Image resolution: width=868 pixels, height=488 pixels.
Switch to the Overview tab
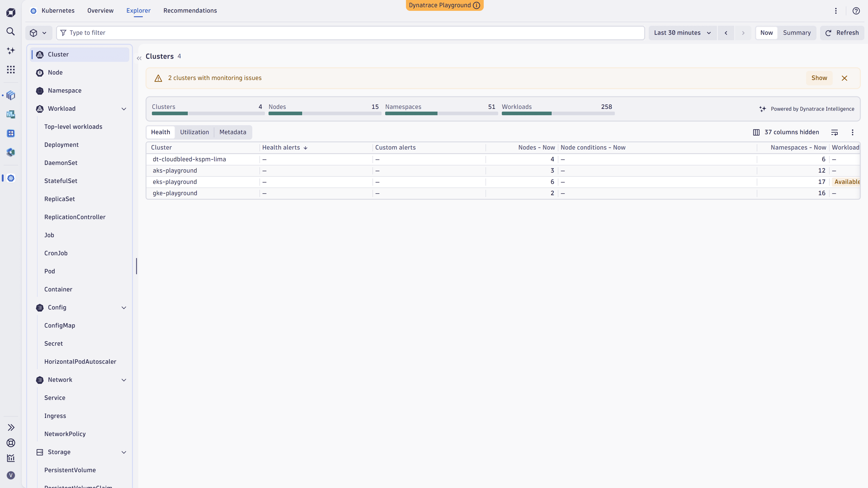point(100,10)
